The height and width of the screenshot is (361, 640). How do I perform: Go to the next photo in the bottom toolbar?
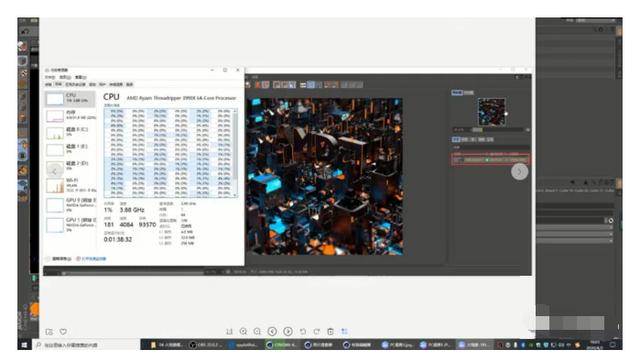[288, 332]
